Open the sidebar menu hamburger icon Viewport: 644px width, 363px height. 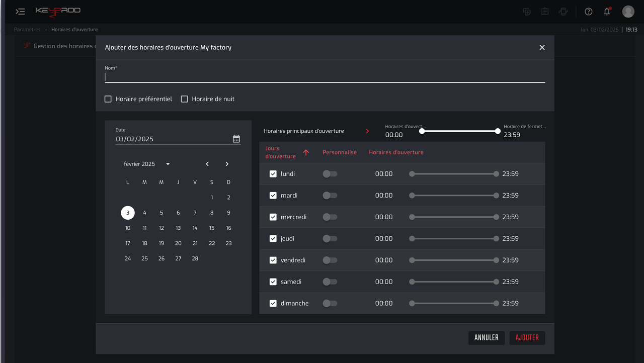click(20, 12)
